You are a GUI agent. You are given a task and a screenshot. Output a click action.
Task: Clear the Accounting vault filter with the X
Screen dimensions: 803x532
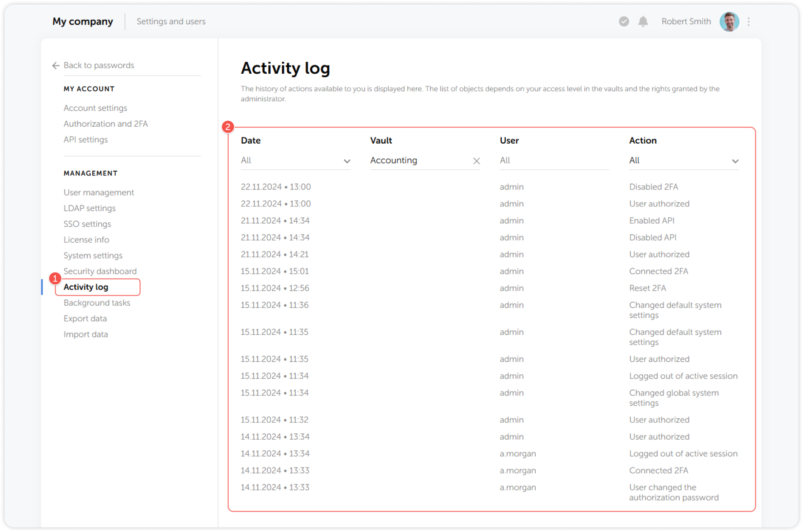pos(477,161)
